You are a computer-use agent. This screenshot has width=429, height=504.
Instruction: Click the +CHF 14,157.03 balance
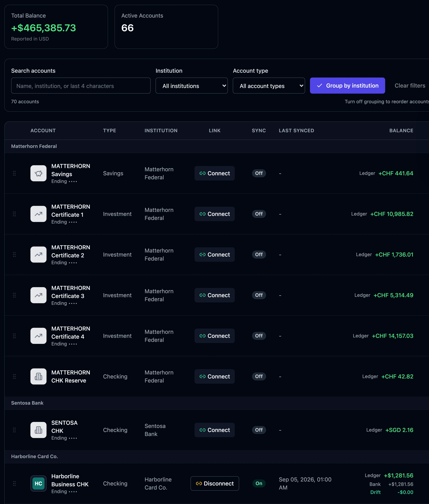(x=393, y=336)
